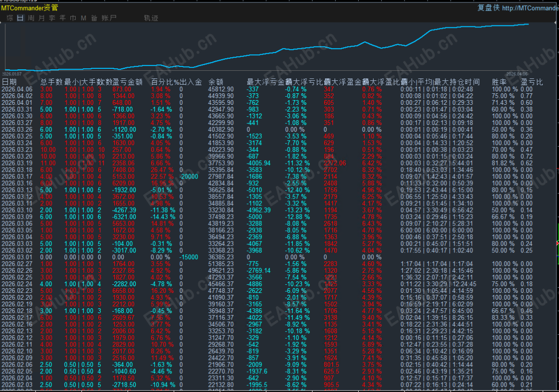
Task: Click the 百分比% column header
Action: point(165,82)
